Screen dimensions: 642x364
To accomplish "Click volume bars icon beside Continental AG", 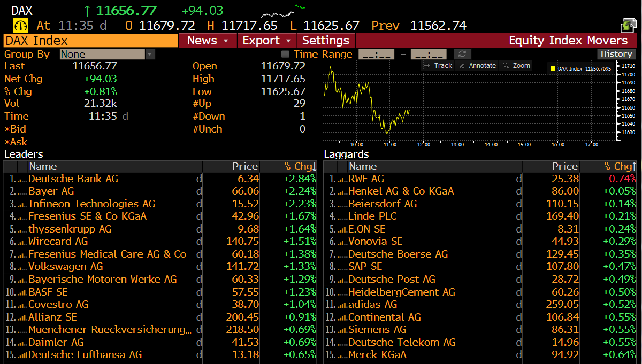I will 342,317.
